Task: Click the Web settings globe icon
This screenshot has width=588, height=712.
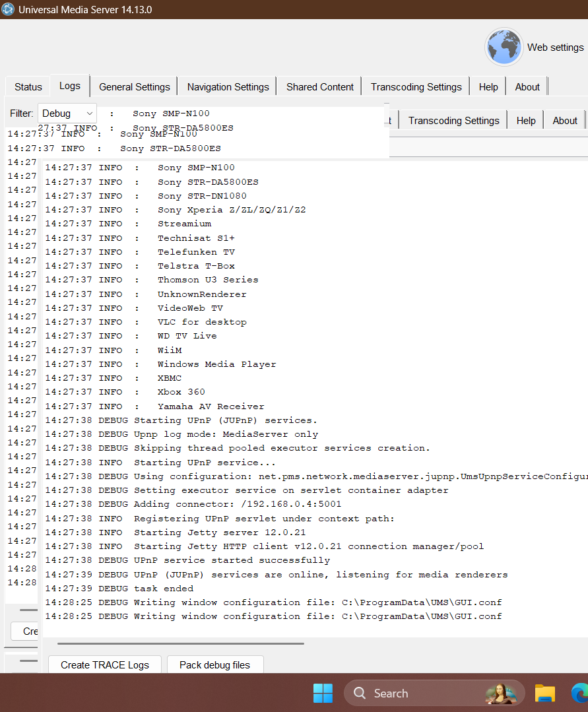Action: pos(504,47)
